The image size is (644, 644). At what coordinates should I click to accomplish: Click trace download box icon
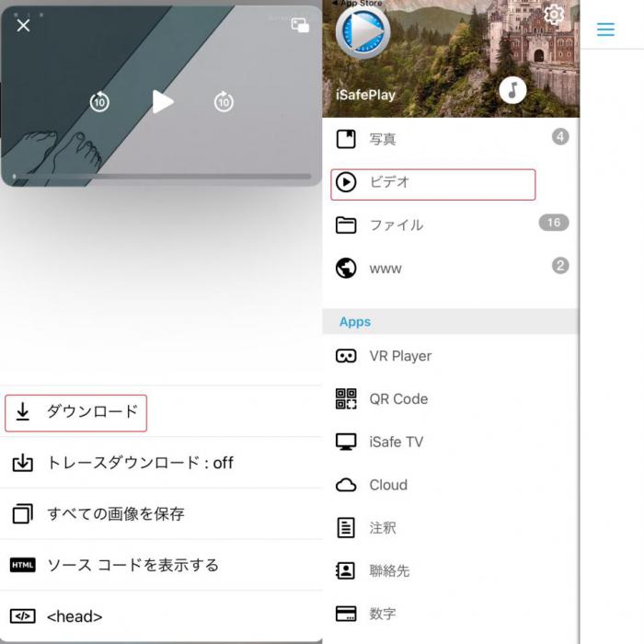23,463
